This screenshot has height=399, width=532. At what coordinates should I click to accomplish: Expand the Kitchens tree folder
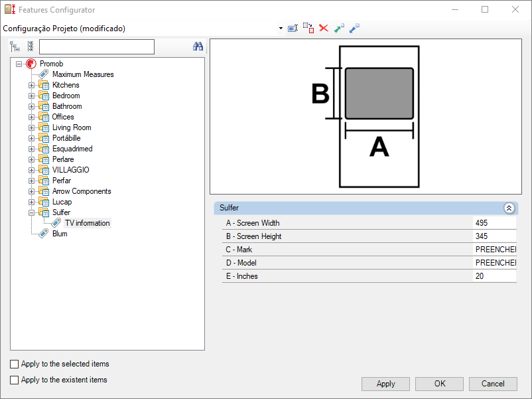point(31,85)
